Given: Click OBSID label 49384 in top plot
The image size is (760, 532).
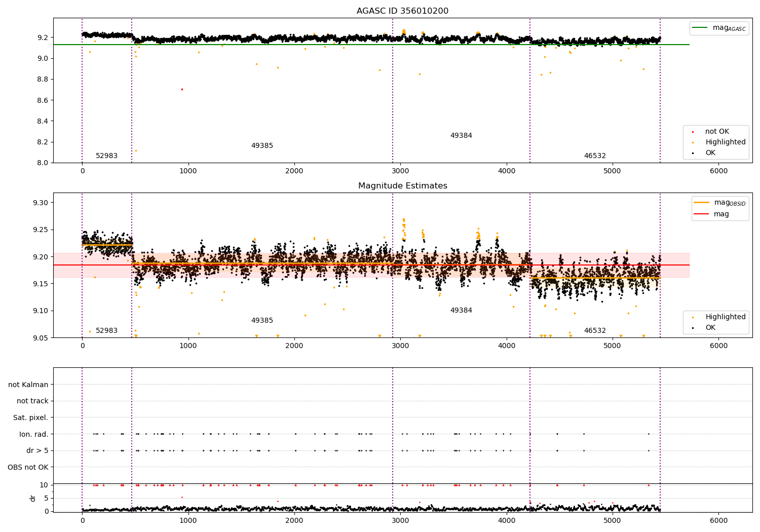Looking at the screenshot, I should [461, 136].
